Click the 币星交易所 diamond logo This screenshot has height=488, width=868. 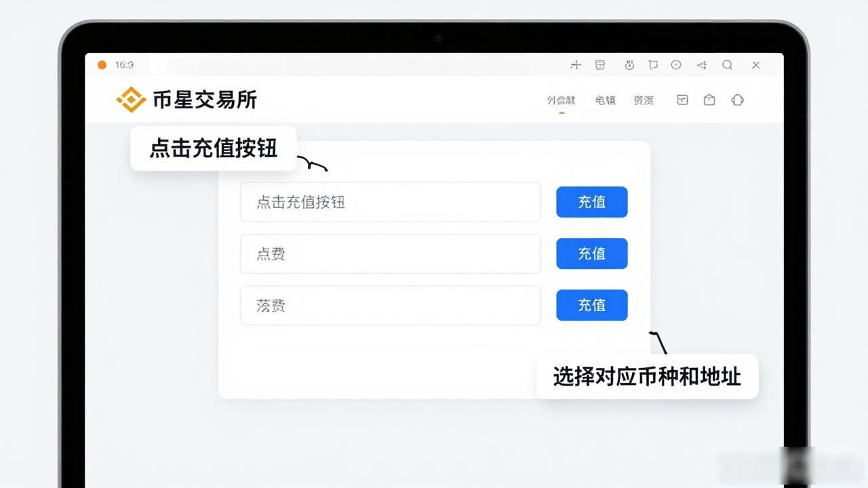(131, 100)
